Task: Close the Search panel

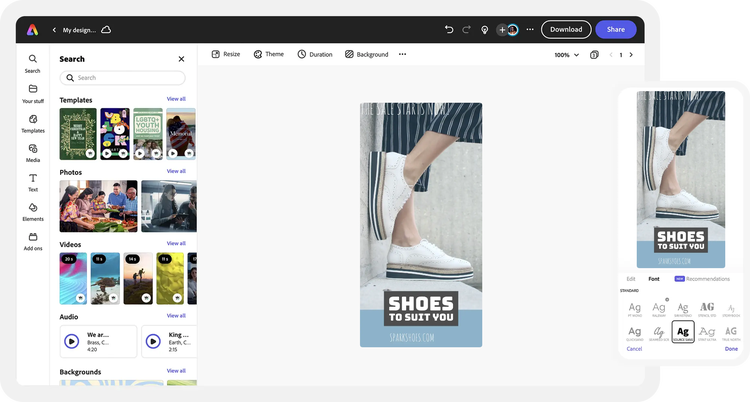Action: coord(181,59)
